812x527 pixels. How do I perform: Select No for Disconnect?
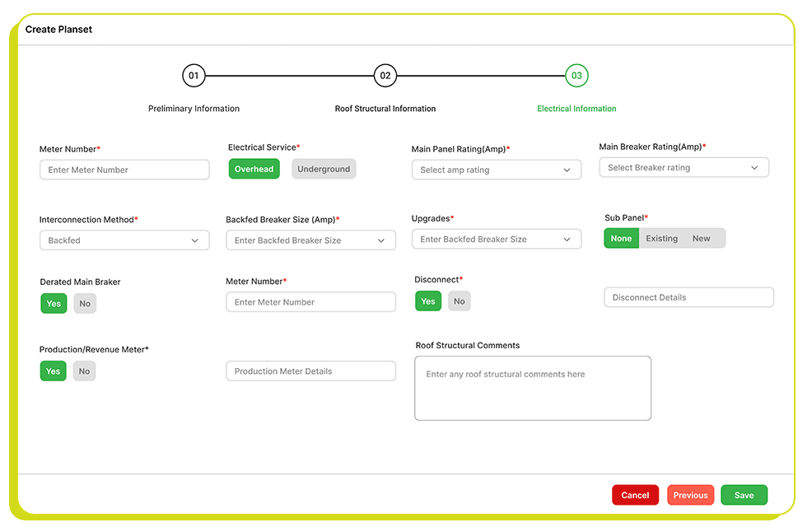pos(460,301)
